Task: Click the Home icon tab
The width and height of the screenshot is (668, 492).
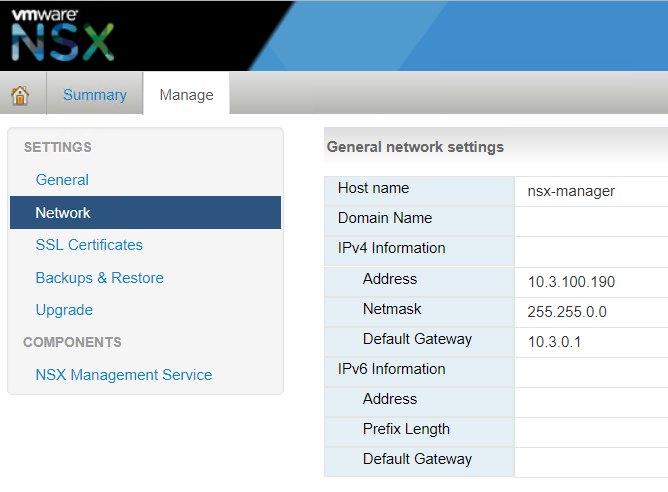Action: click(x=20, y=95)
